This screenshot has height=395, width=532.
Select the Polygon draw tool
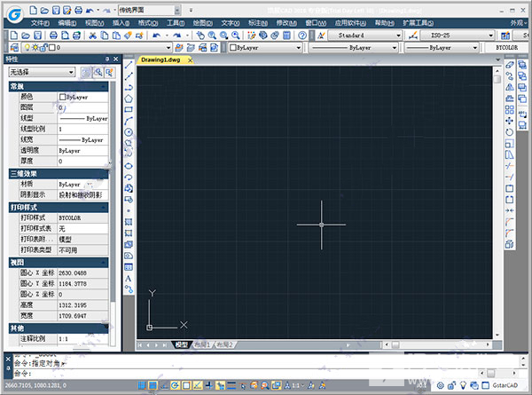pos(129,99)
